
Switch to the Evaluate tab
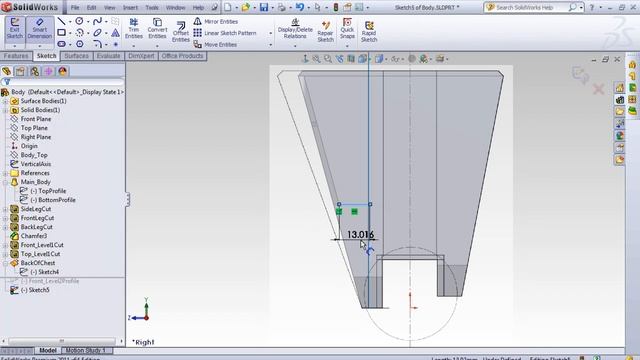tap(108, 56)
